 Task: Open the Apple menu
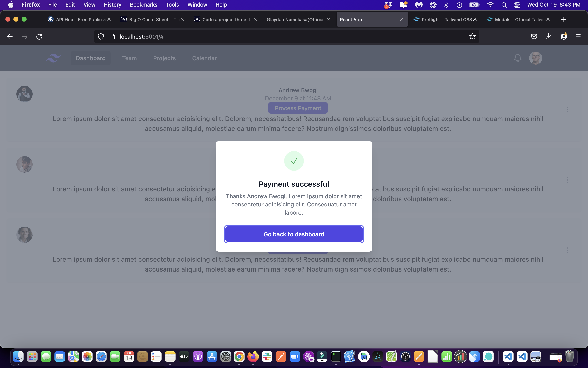[11, 5]
